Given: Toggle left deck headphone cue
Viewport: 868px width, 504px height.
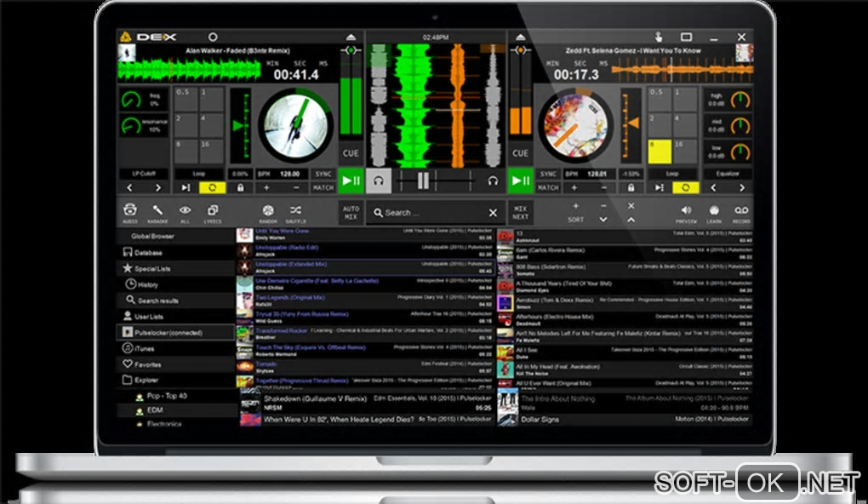Looking at the screenshot, I should point(379,181).
